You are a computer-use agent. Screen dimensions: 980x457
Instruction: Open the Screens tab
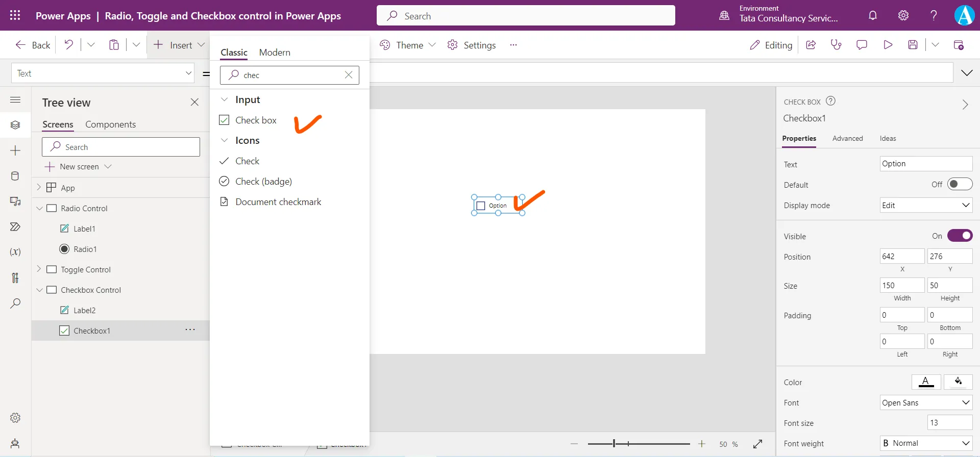point(58,124)
